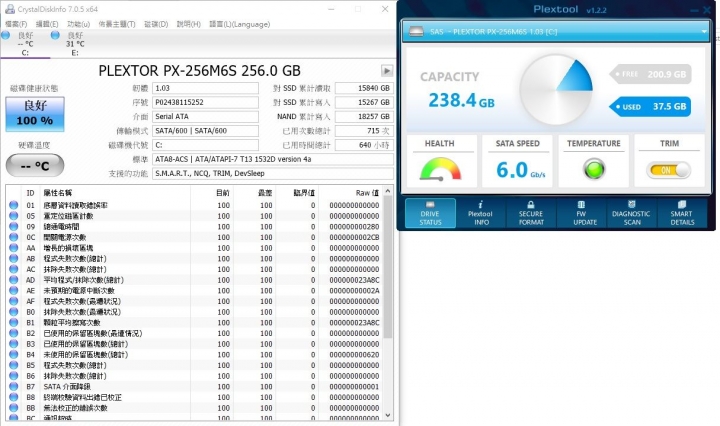
Task: Expand the Plextool drive selector dropdown
Action: (704, 32)
